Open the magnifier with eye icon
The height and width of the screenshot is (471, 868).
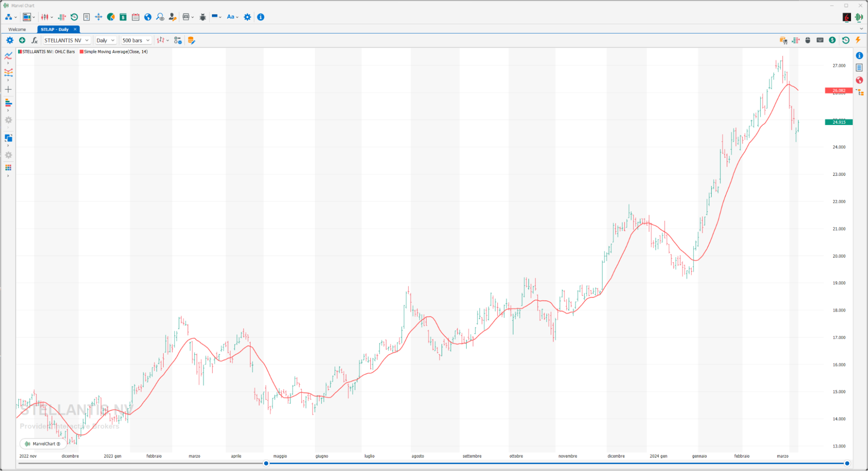tap(160, 17)
